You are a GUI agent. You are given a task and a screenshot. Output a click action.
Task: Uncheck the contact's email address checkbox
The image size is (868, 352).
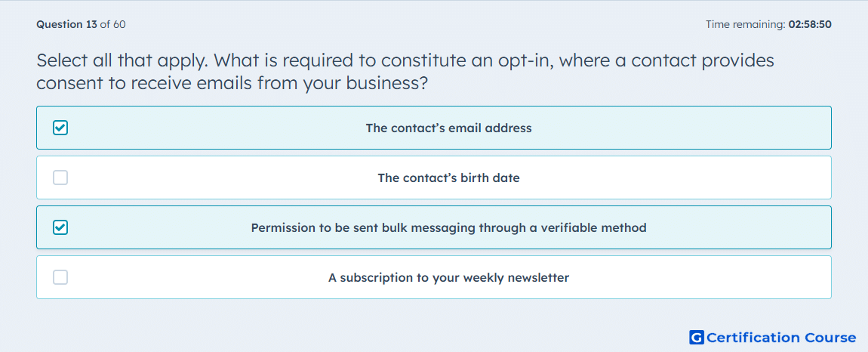click(x=60, y=128)
